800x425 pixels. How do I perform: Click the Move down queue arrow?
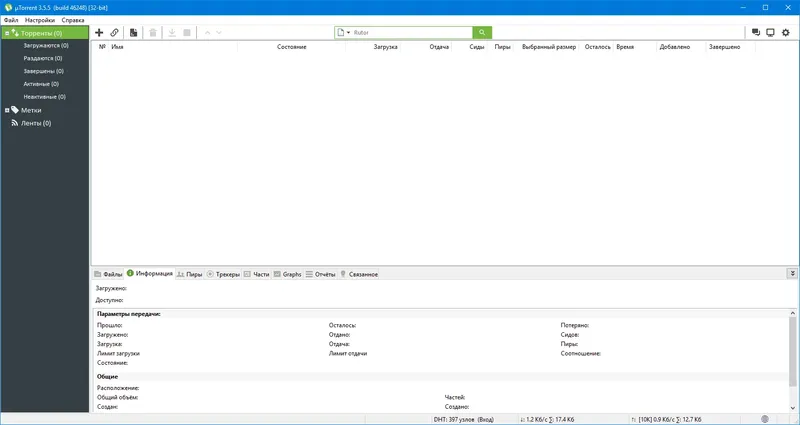[x=219, y=33]
